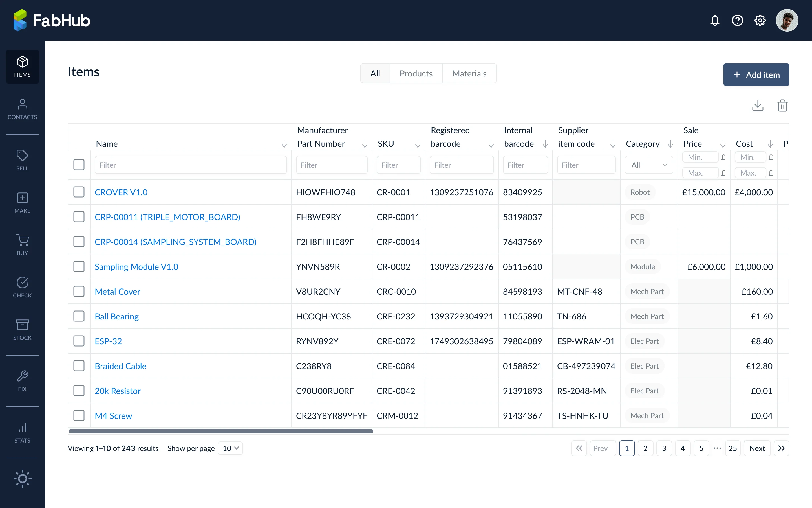Sort by Internal barcode arrow
The image size is (812, 508).
pyautogui.click(x=546, y=144)
